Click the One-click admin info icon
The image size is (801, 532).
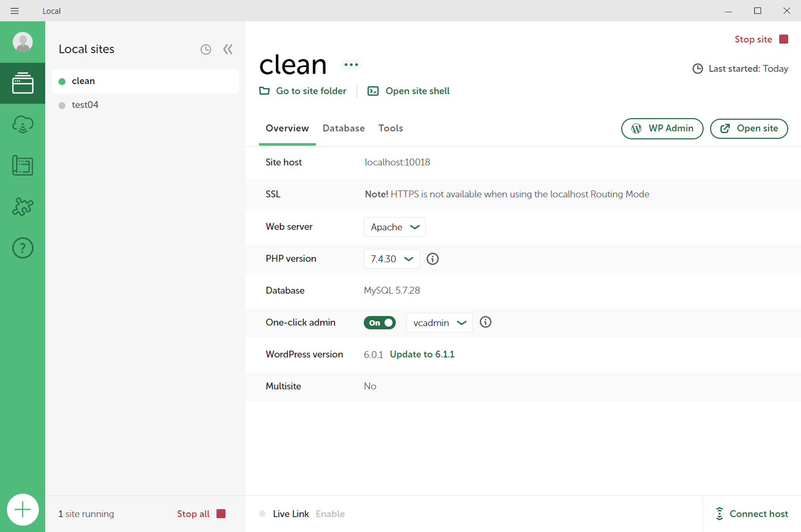(486, 322)
